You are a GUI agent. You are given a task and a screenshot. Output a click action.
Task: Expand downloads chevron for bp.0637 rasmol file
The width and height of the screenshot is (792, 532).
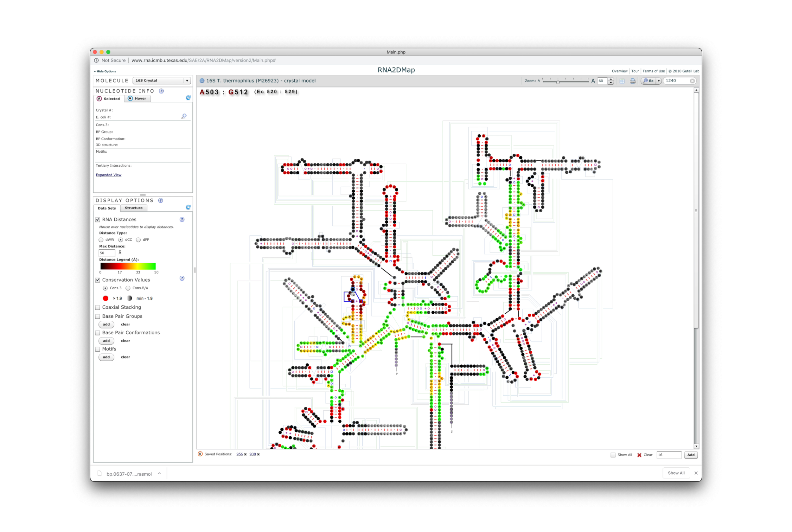[x=159, y=474]
